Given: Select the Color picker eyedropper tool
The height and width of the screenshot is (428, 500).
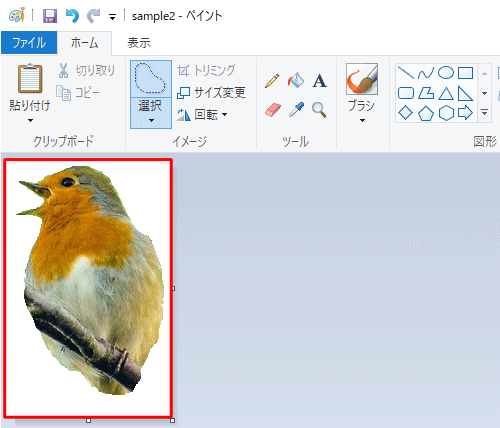Looking at the screenshot, I should 296,109.
